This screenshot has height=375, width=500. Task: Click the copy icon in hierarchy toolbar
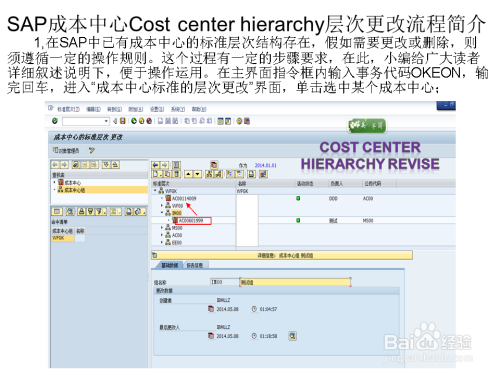pos(168,174)
